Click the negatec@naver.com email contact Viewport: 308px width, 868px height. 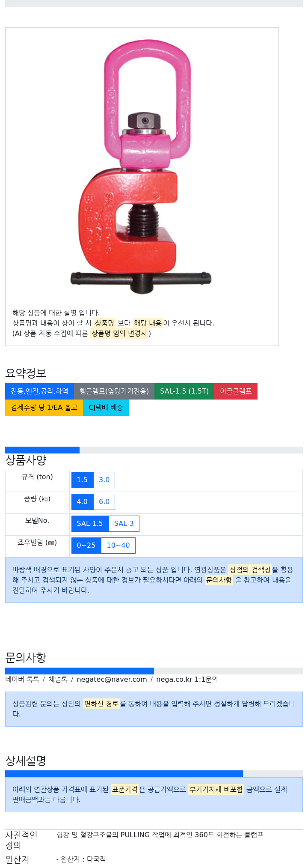pyautogui.click(x=112, y=680)
